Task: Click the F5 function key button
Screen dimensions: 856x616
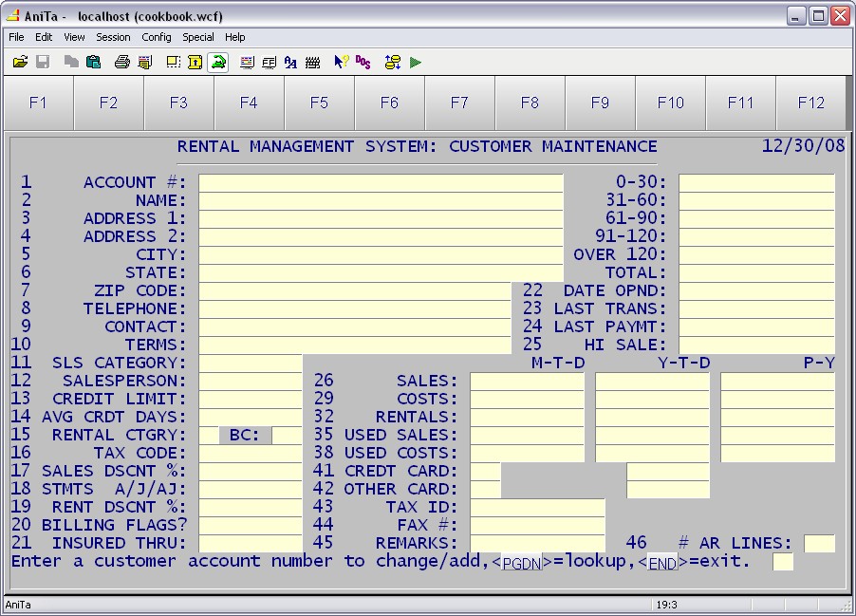Action: pyautogui.click(x=319, y=103)
